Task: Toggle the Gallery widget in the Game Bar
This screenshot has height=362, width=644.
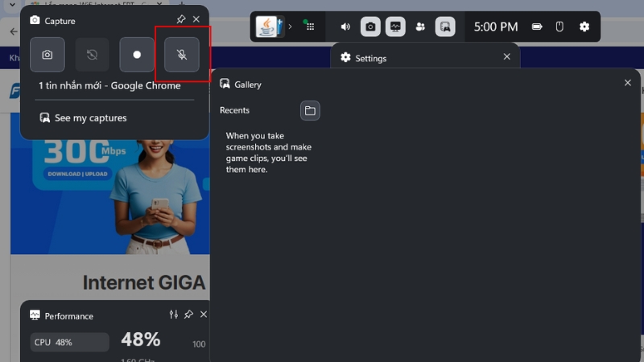Action: pos(445,27)
